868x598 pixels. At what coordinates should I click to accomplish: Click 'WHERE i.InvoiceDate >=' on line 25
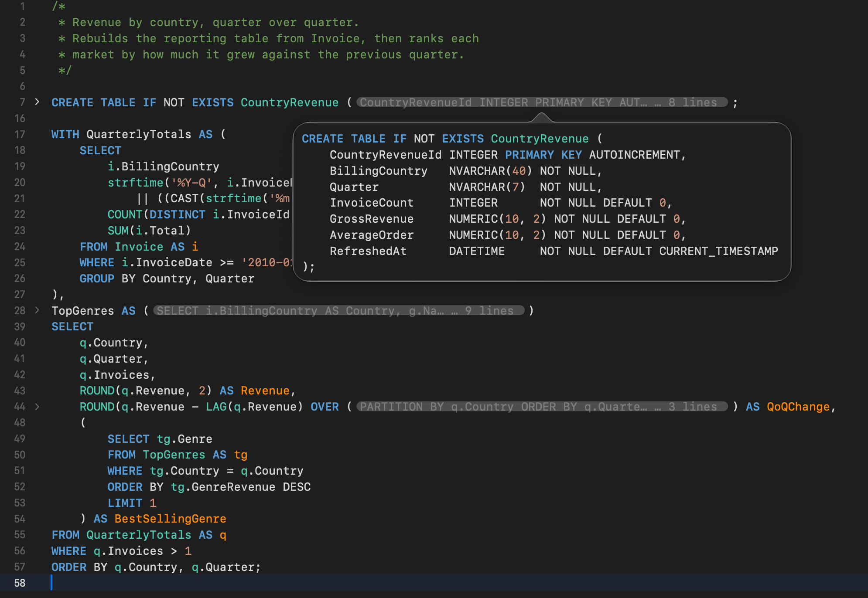click(x=157, y=262)
